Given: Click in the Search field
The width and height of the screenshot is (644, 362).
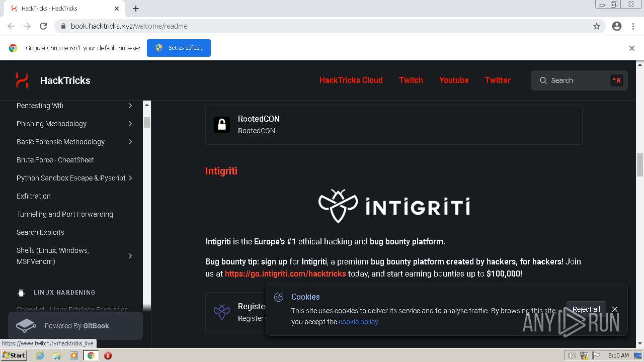Looking at the screenshot, I should [x=579, y=80].
